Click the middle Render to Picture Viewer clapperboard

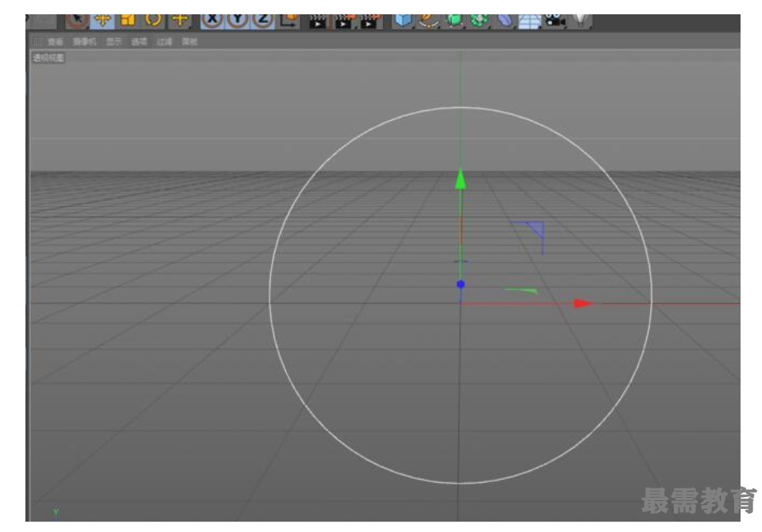point(344,21)
